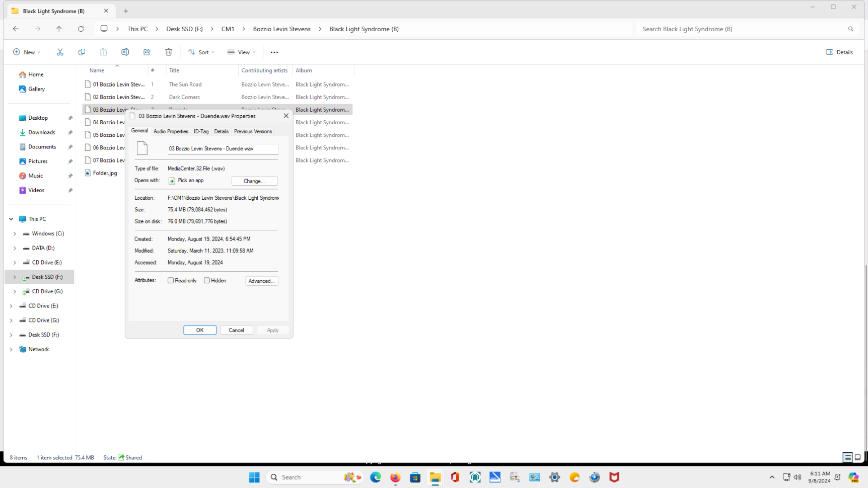
Task: Go up one folder level arrow
Action: click(59, 29)
